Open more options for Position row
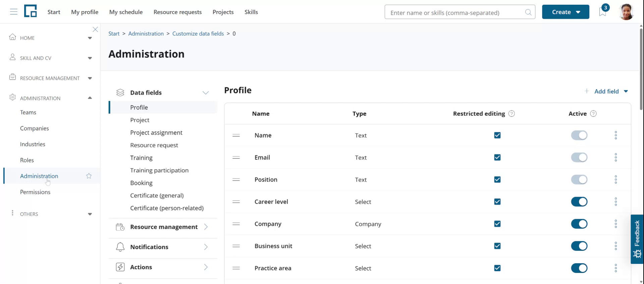 point(616,180)
